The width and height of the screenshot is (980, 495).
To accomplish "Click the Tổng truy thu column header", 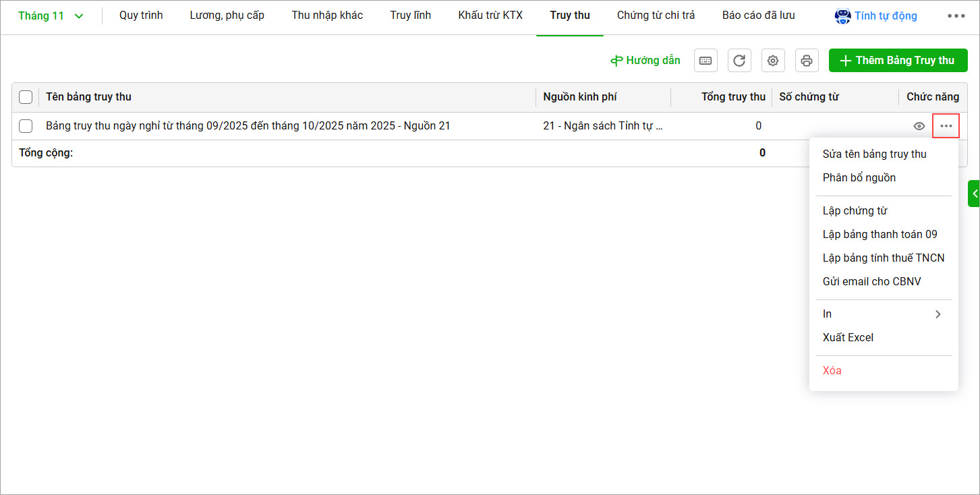I will (x=733, y=97).
